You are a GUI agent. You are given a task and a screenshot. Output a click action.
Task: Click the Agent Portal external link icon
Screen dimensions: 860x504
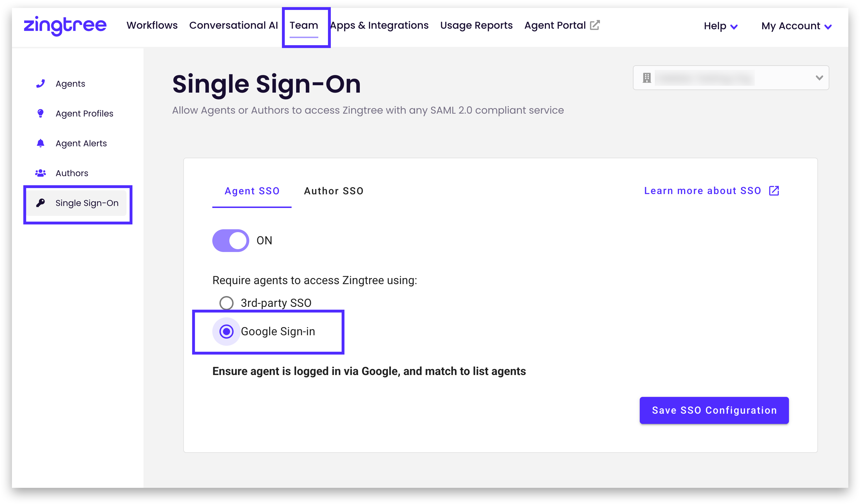pos(595,25)
